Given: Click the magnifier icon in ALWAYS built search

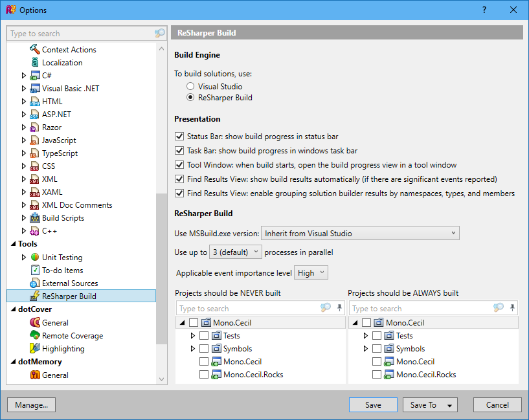Looking at the screenshot, I should [x=499, y=307].
